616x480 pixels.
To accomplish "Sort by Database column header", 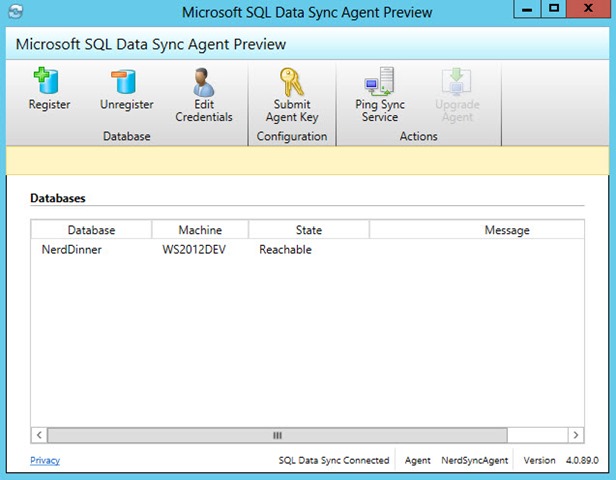I will [x=91, y=229].
